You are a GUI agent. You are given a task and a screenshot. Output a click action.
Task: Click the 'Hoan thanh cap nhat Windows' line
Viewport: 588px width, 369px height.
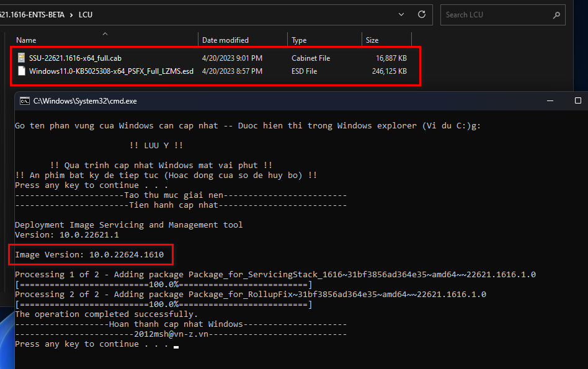180,324
